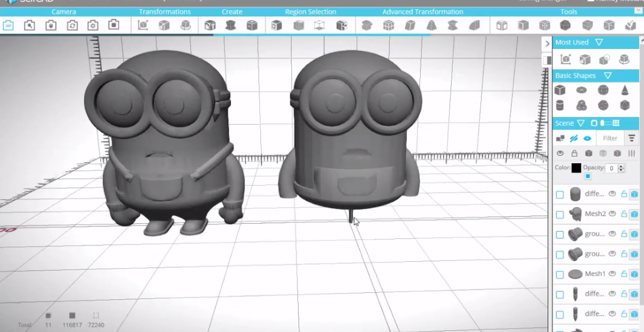The height and width of the screenshot is (332, 644).
Task: Select the Mesh1 item in Scene list
Action: pyautogui.click(x=595, y=274)
